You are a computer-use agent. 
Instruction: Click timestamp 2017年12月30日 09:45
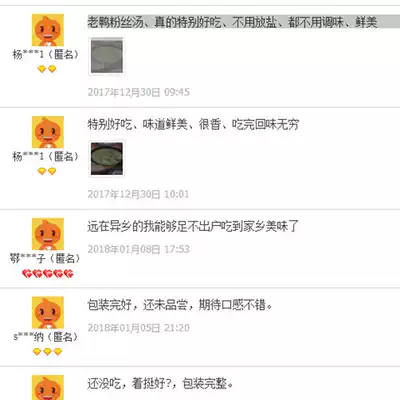(139, 92)
